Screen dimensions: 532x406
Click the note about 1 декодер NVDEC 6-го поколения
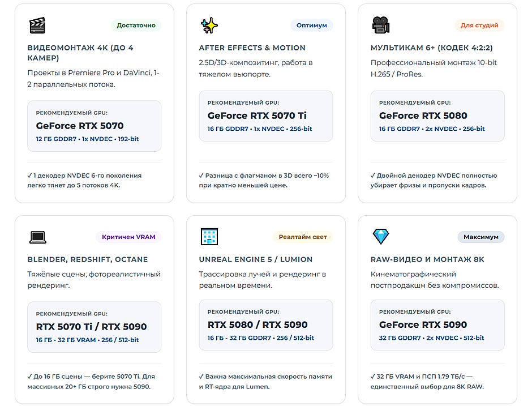84,180
